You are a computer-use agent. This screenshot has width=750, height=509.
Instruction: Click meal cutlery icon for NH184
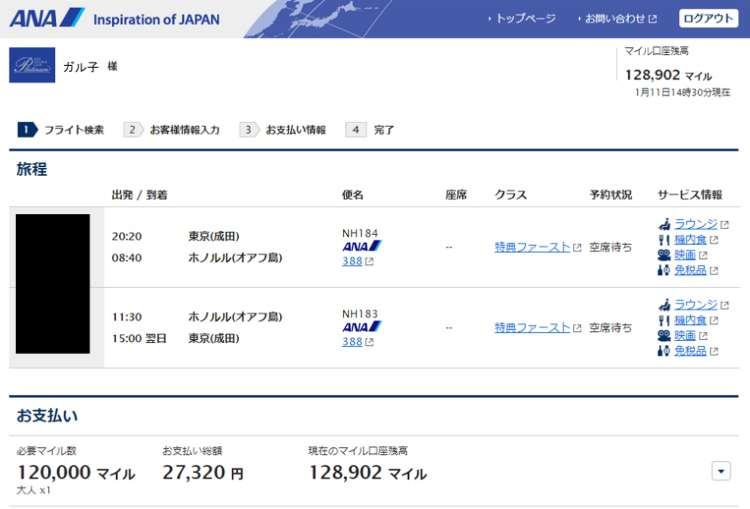coord(664,240)
